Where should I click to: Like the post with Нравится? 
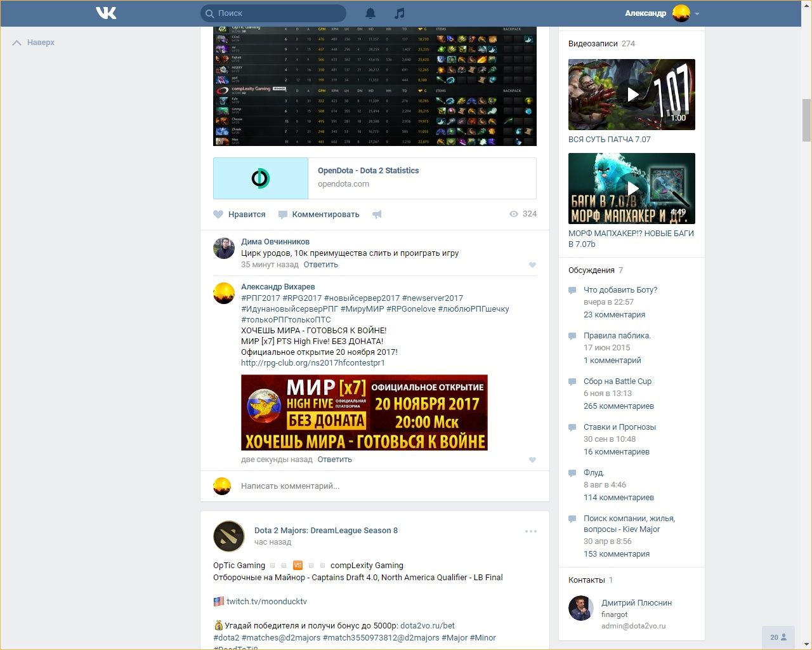239,215
